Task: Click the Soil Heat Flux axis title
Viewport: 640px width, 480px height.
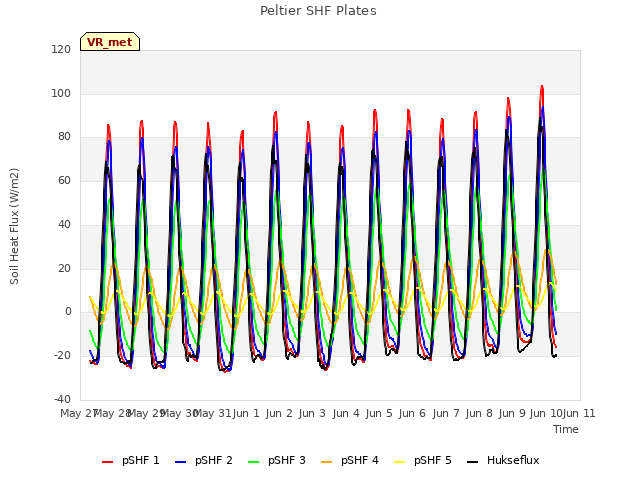Action: coord(14,226)
